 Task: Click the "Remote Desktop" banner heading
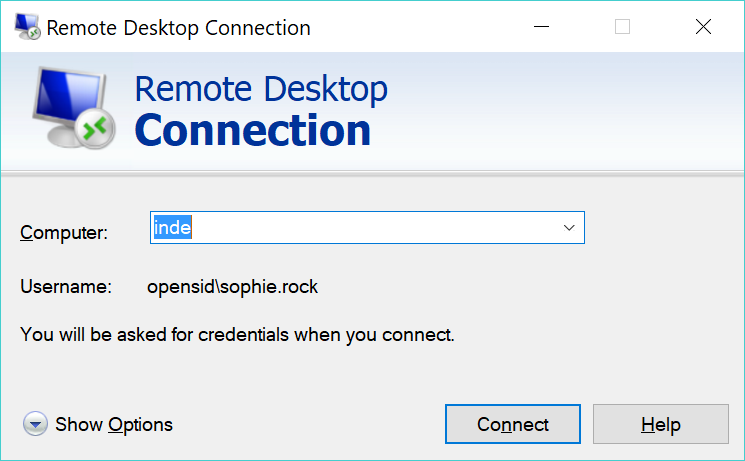coord(260,89)
